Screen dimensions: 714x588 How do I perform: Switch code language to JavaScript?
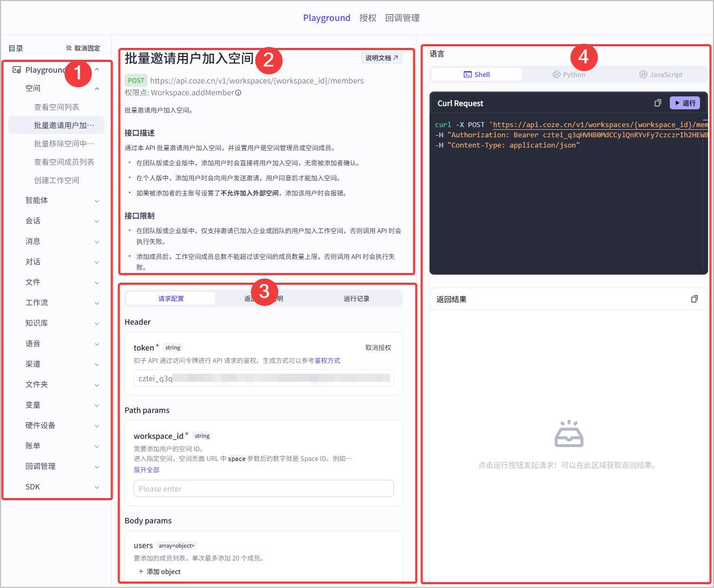[661, 74]
